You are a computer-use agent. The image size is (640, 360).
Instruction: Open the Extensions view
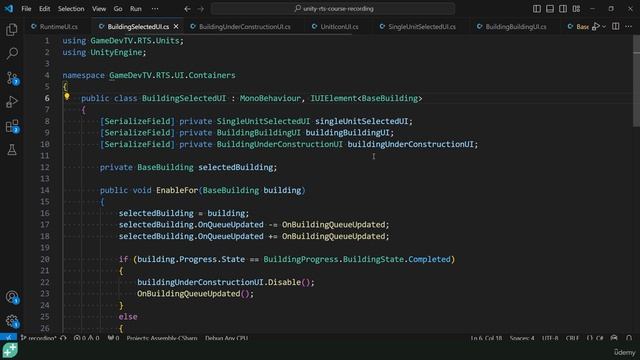tap(12, 126)
